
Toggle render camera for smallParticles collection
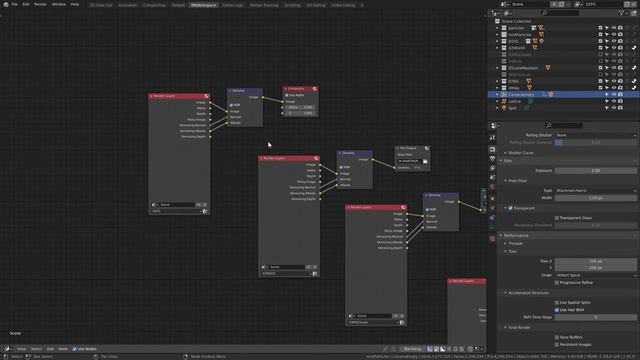pyautogui.click(x=620, y=35)
